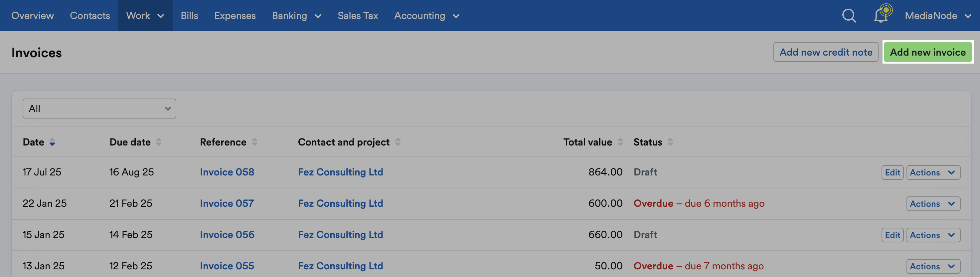
Task: Open the Invoice 058 link
Action: pos(227,172)
